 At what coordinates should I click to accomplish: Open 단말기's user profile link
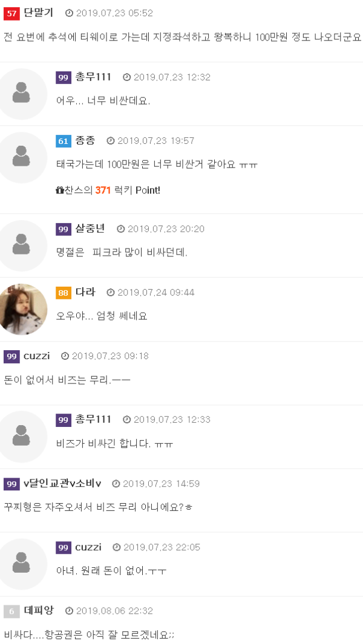(39, 13)
